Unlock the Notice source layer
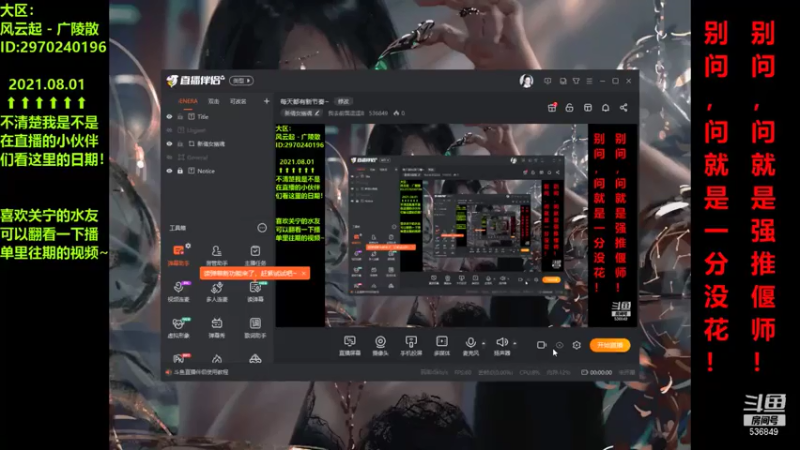The width and height of the screenshot is (800, 450). tap(180, 171)
